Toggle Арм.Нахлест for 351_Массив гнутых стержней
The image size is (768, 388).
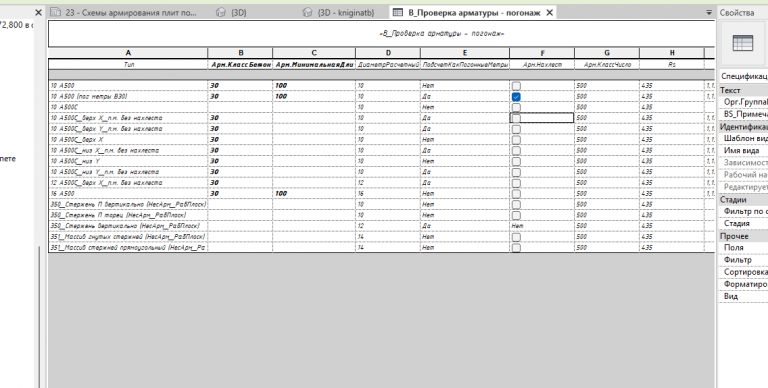(x=516, y=237)
